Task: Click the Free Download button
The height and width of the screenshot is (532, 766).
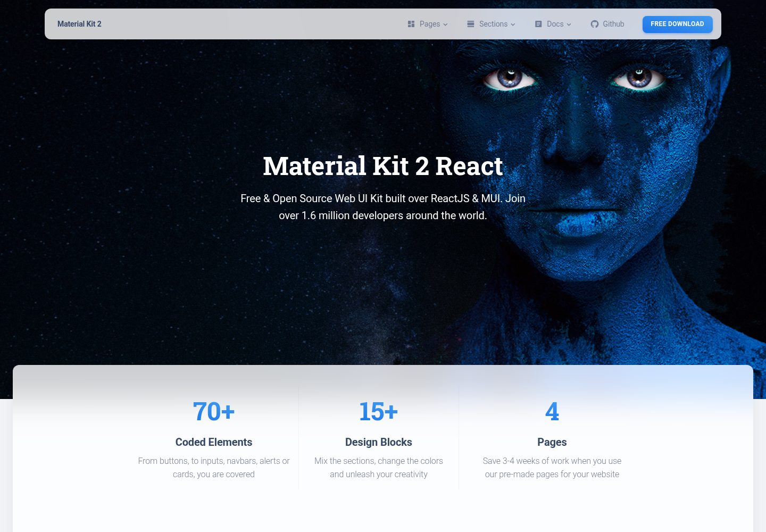Action: coord(678,24)
